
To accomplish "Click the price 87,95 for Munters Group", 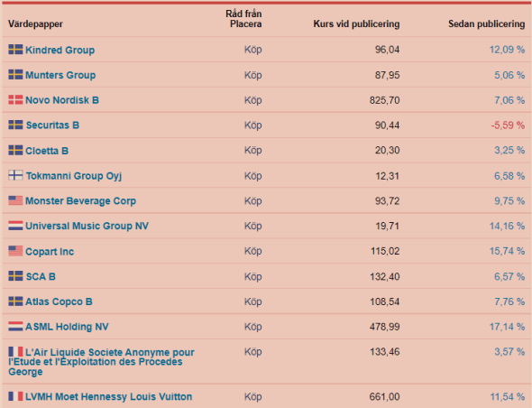I will tap(387, 75).
